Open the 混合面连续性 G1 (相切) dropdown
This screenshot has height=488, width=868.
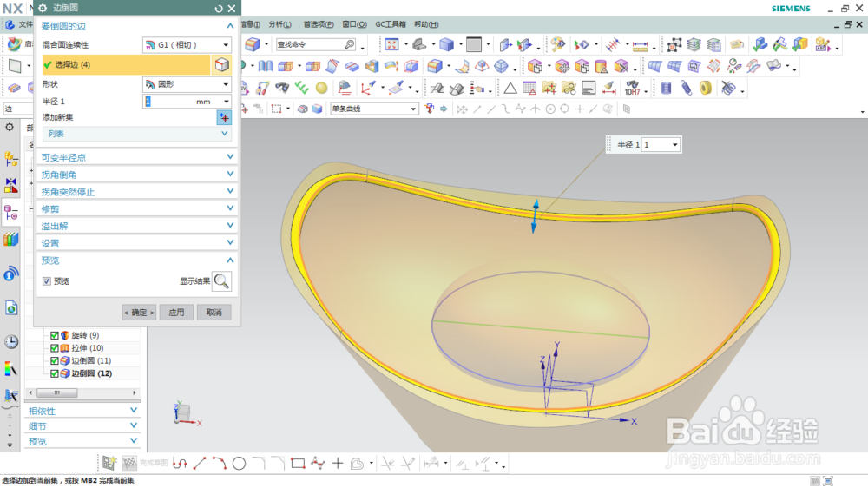click(x=187, y=45)
